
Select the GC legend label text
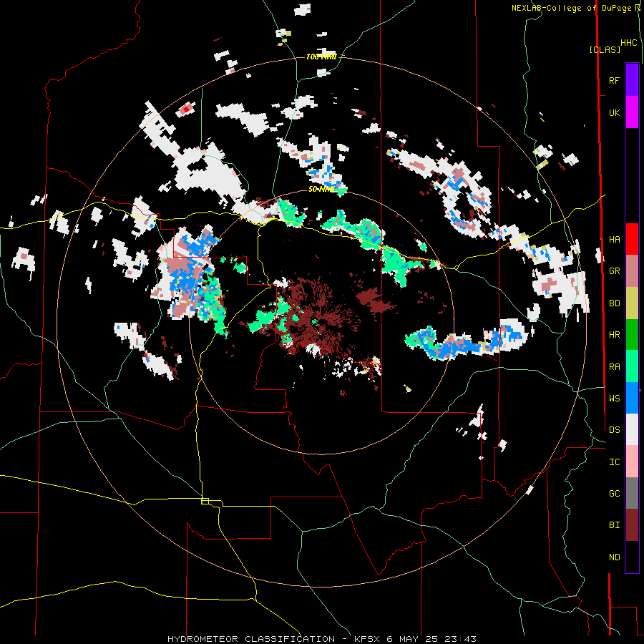(614, 493)
